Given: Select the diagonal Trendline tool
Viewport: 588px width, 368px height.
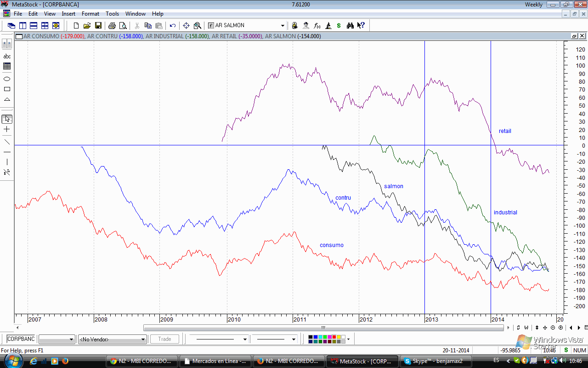Looking at the screenshot, I should pyautogui.click(x=7, y=142).
